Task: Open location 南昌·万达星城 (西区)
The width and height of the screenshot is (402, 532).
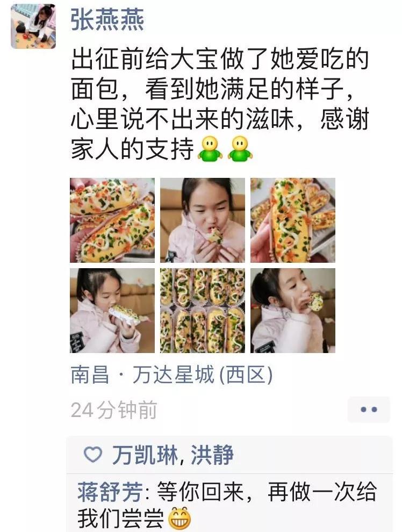Action: tap(171, 375)
